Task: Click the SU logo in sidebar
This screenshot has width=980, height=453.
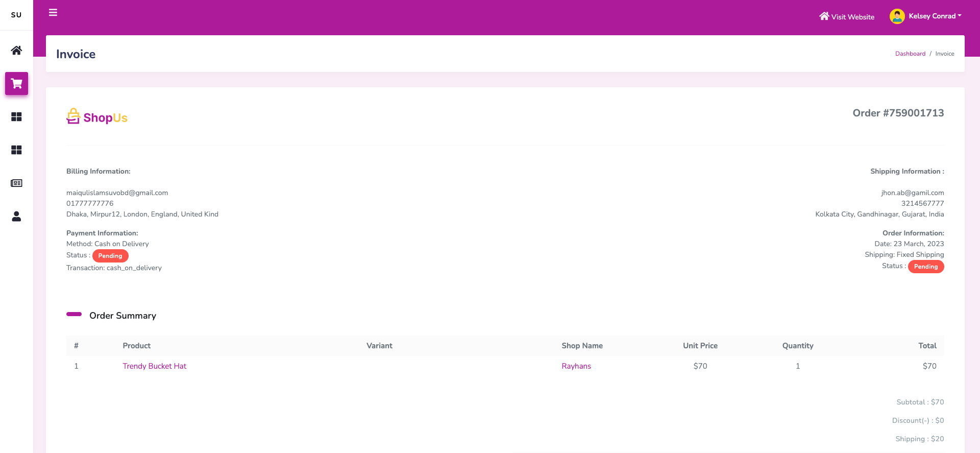Action: (16, 15)
